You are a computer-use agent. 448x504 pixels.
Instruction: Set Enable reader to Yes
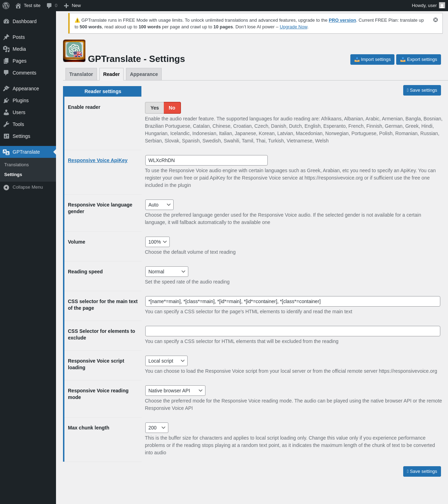pyautogui.click(x=154, y=108)
